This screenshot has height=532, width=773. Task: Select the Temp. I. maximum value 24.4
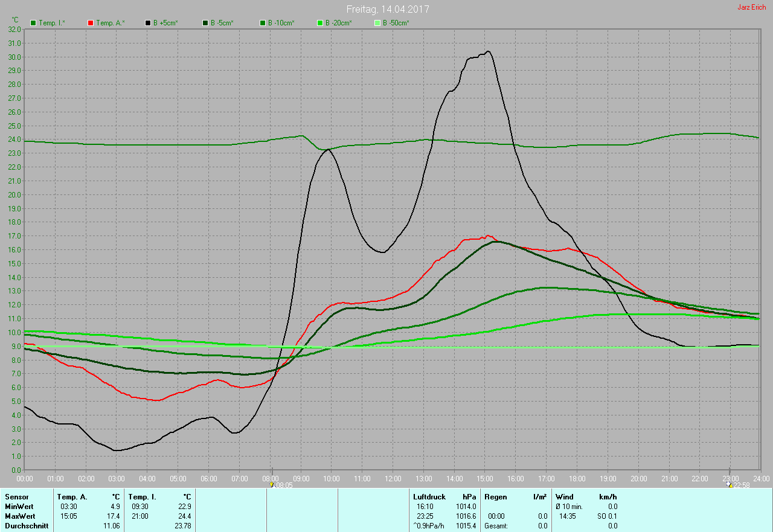[x=184, y=516]
